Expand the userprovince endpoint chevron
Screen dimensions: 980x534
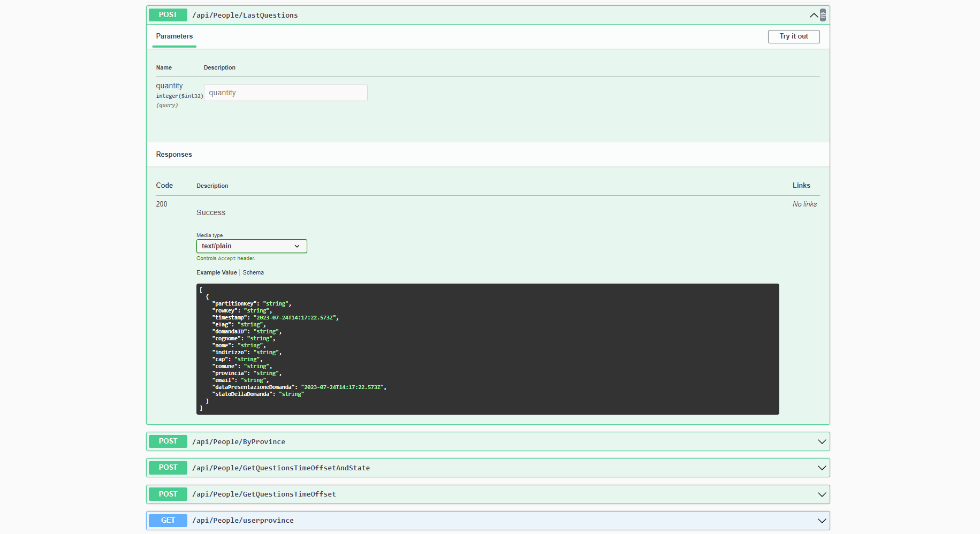click(x=822, y=521)
